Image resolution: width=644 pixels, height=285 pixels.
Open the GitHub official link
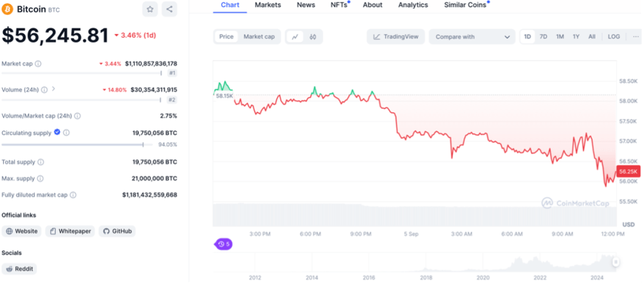click(117, 231)
